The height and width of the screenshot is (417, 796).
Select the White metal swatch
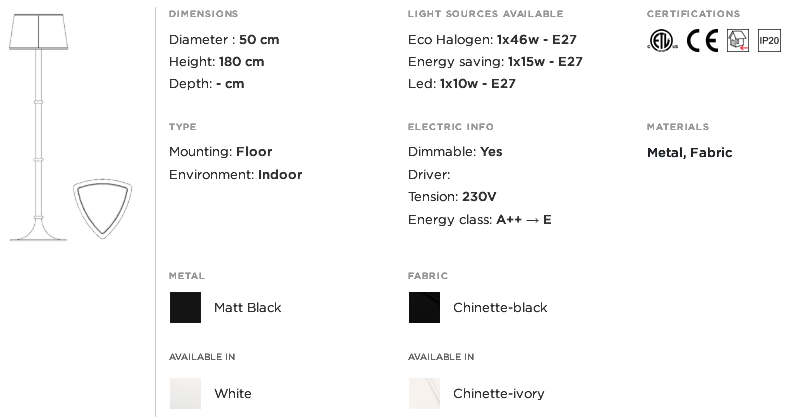(x=185, y=393)
